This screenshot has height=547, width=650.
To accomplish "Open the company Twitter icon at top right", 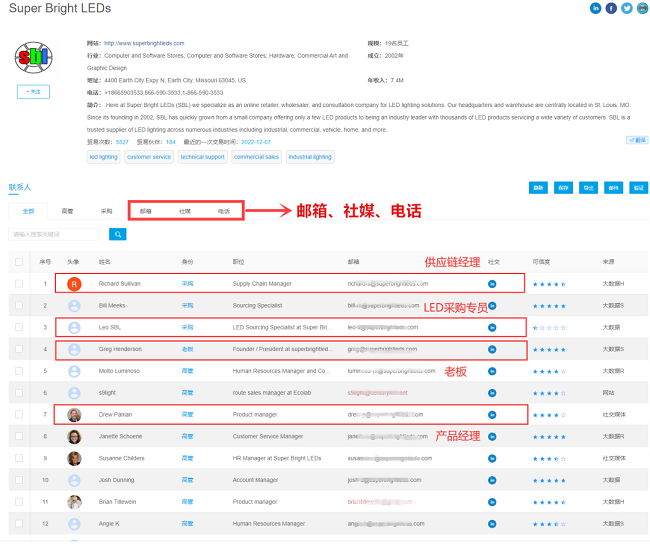I will [x=627, y=8].
